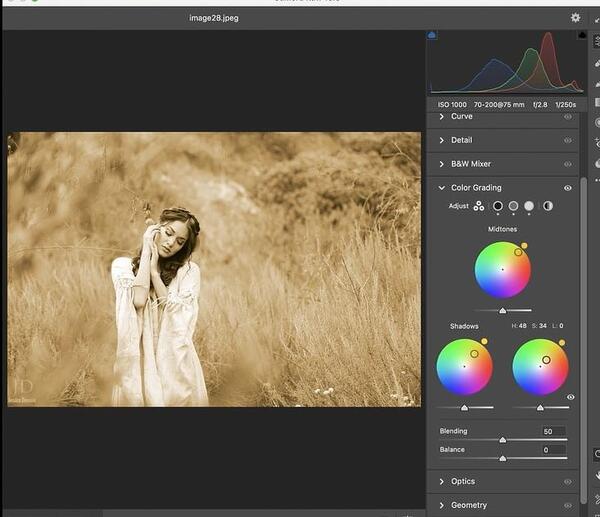Click the sepia photo preview
This screenshot has height=517, width=600.
click(x=214, y=269)
